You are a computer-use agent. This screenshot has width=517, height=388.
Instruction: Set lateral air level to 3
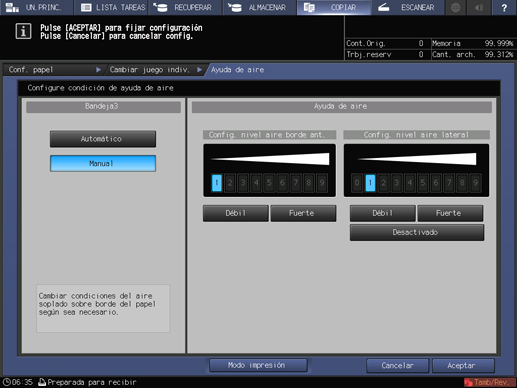[x=396, y=183]
